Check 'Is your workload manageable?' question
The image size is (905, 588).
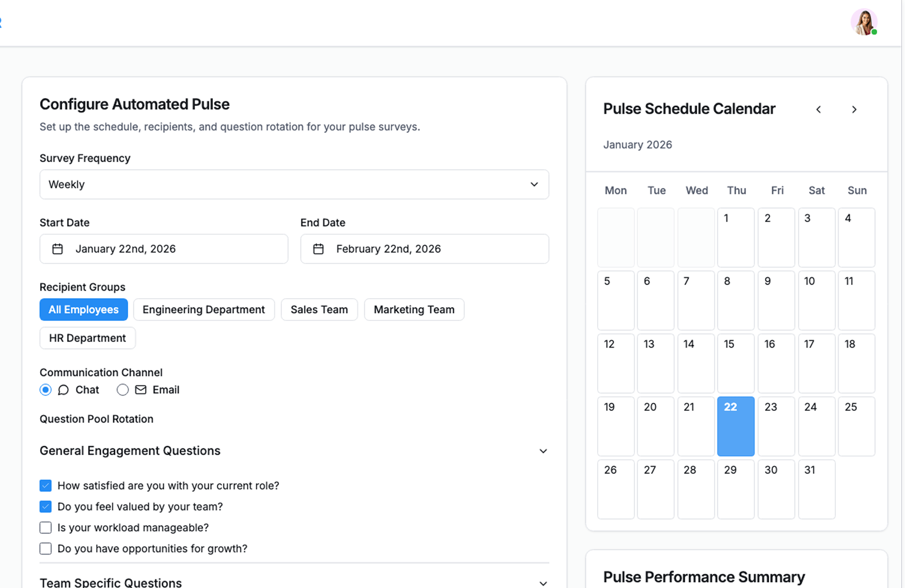click(x=45, y=527)
